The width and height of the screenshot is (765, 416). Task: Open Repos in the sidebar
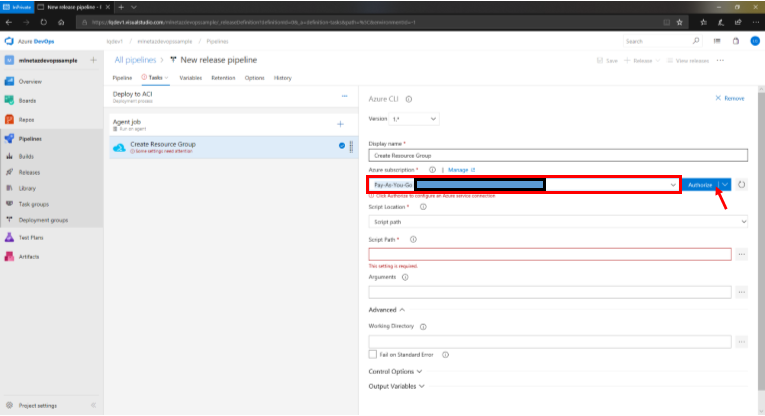pyautogui.click(x=28, y=119)
